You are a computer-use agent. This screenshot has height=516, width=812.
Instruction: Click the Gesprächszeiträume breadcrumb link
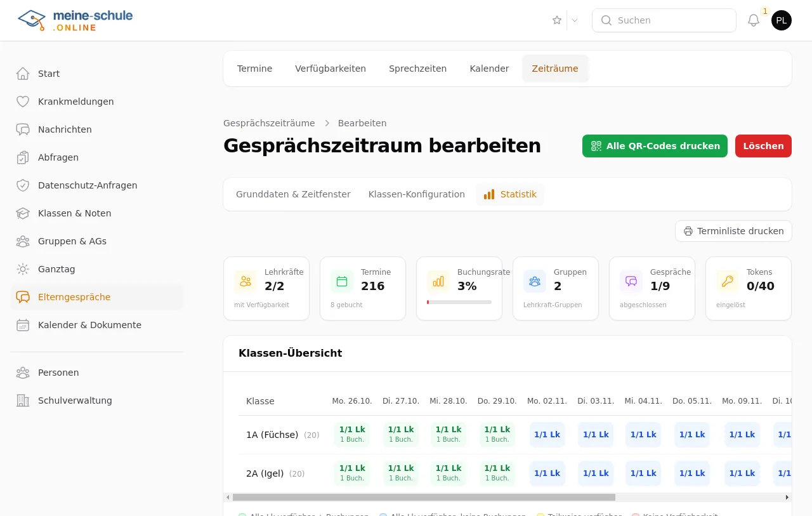coord(269,123)
